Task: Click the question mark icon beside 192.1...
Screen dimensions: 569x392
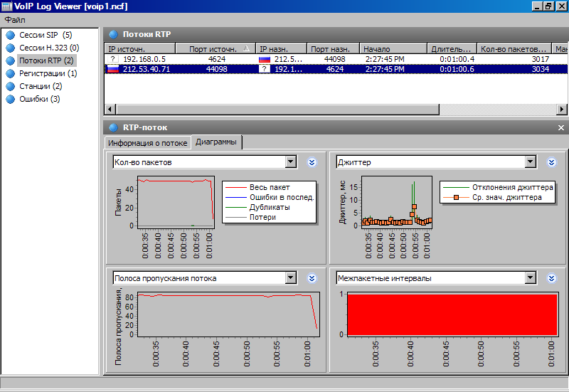Action: [265, 69]
